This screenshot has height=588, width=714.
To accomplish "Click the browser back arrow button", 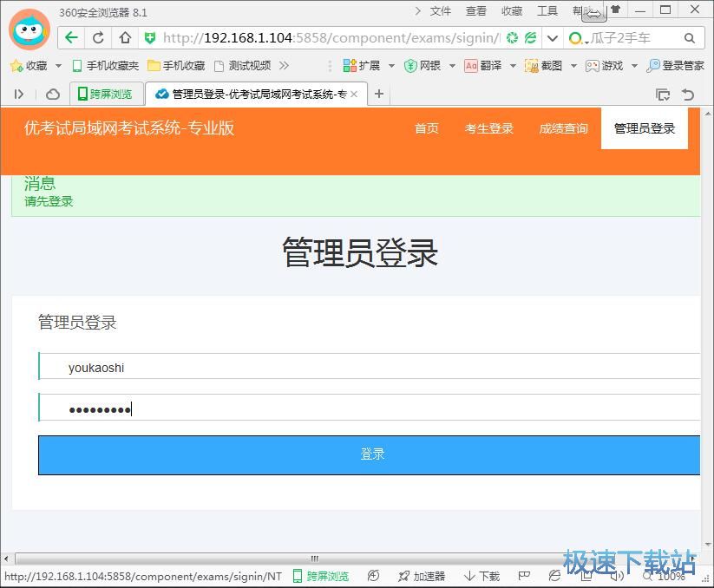I will click(71, 37).
